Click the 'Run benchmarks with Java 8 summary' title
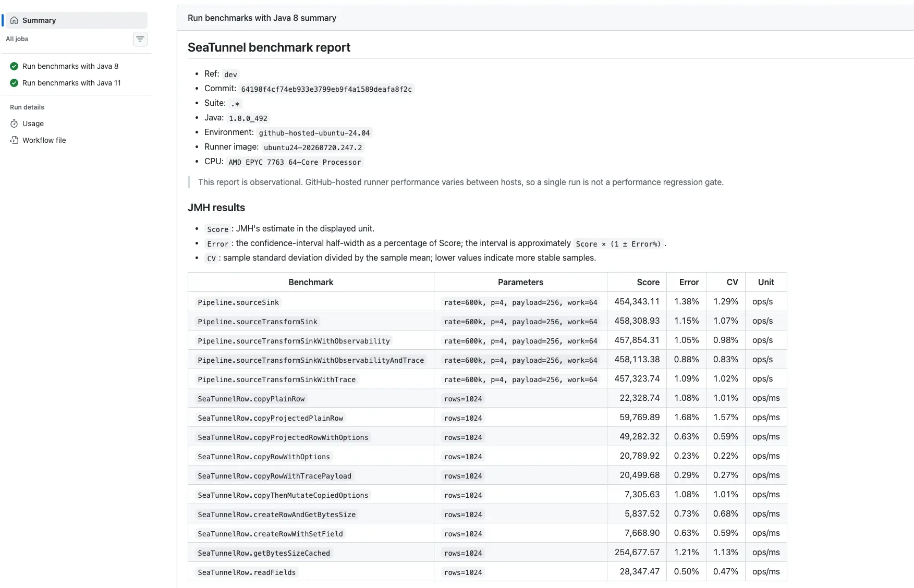914x588 pixels. [x=262, y=18]
